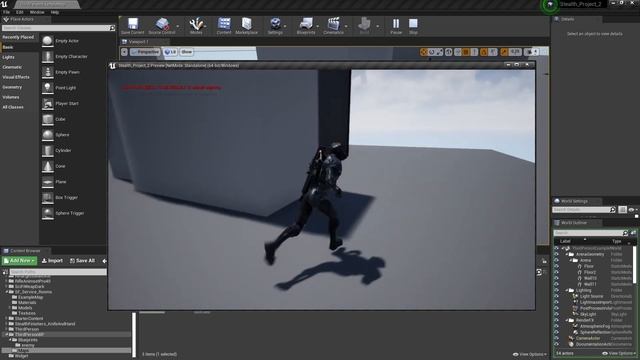This screenshot has height=360, width=640.
Task: Open Source Control from the toolbar
Action: (162, 26)
